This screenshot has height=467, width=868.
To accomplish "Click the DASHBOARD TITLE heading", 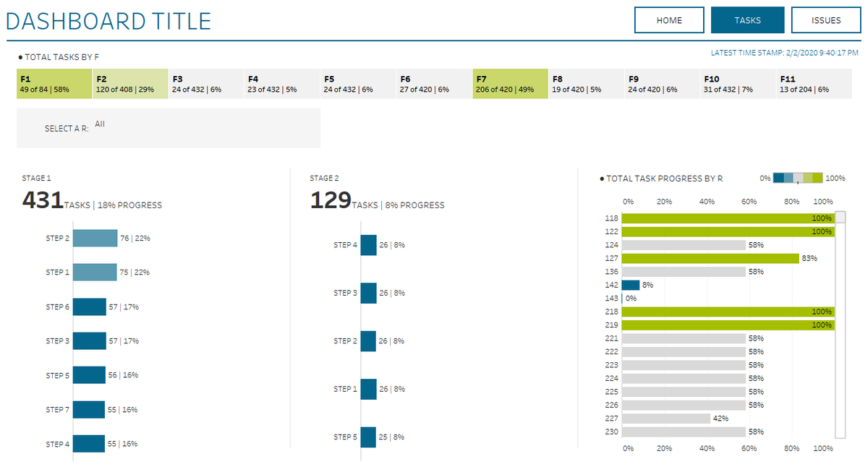I will tap(109, 21).
